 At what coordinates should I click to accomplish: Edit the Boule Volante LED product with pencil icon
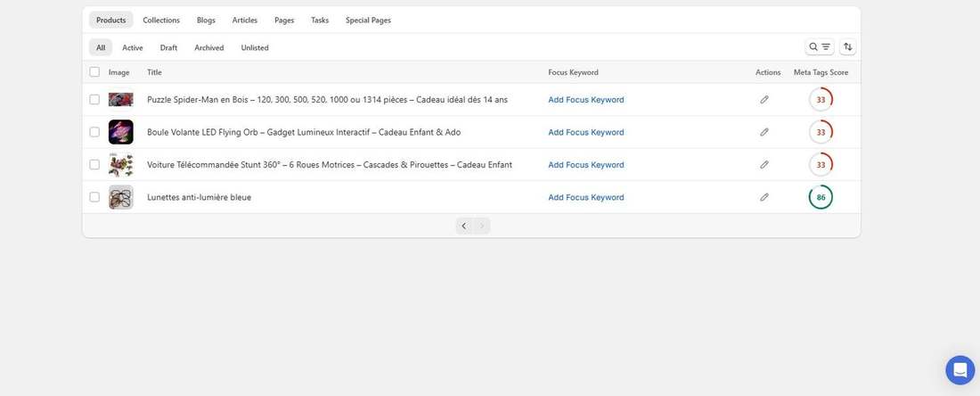pyautogui.click(x=764, y=132)
